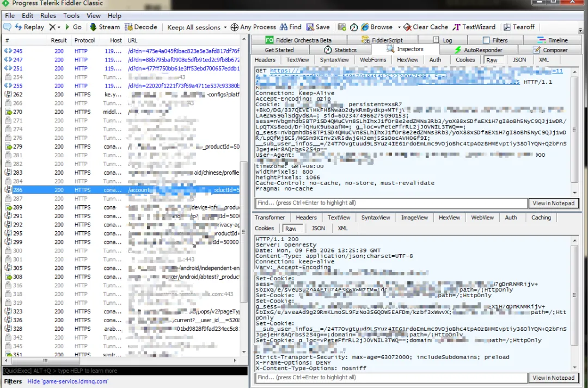Open the Statistics tab
This screenshot has width=588, height=388.
pyautogui.click(x=340, y=50)
